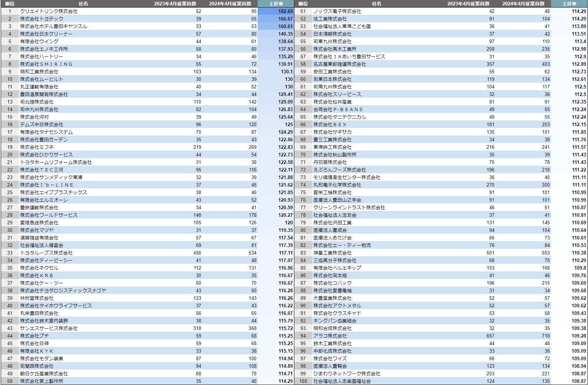
Task: Click 株式会社ＢＥＸ company cell
Action: (330, 124)
